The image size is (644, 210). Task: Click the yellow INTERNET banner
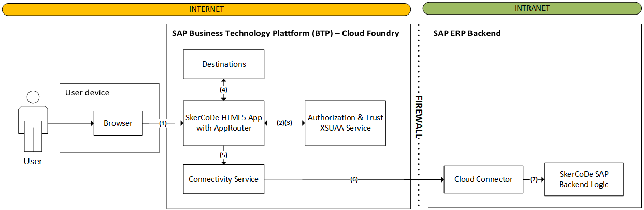coord(206,9)
